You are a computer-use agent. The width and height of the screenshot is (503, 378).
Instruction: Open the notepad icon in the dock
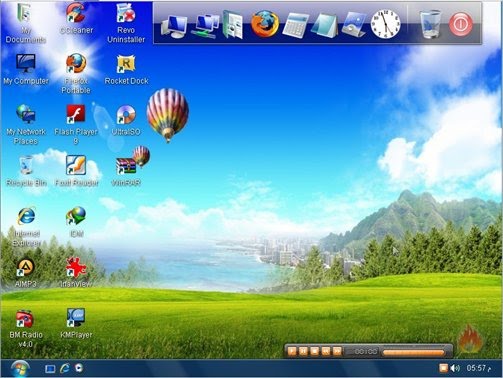point(324,25)
